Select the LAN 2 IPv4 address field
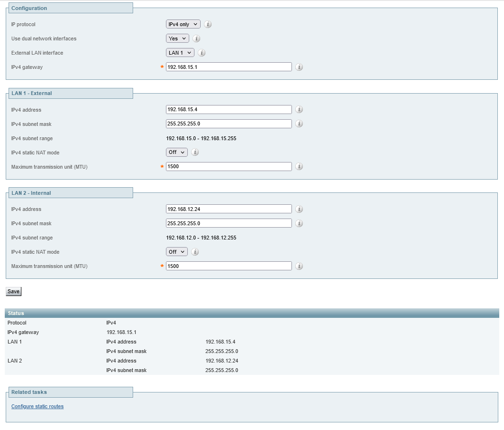This screenshot has height=430, width=504. click(x=228, y=209)
